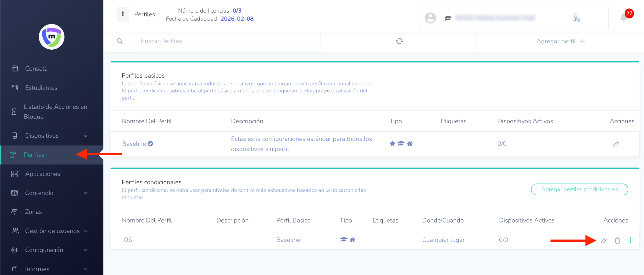Click the move icon for iOS profile
The height and width of the screenshot is (275, 644).
pos(630,240)
